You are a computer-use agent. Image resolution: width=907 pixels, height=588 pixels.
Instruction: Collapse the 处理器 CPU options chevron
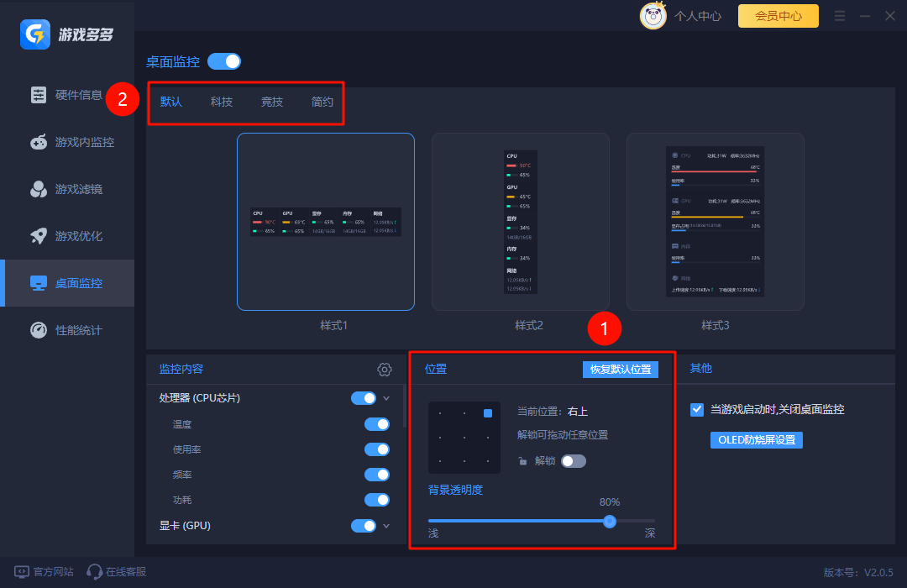pos(385,397)
